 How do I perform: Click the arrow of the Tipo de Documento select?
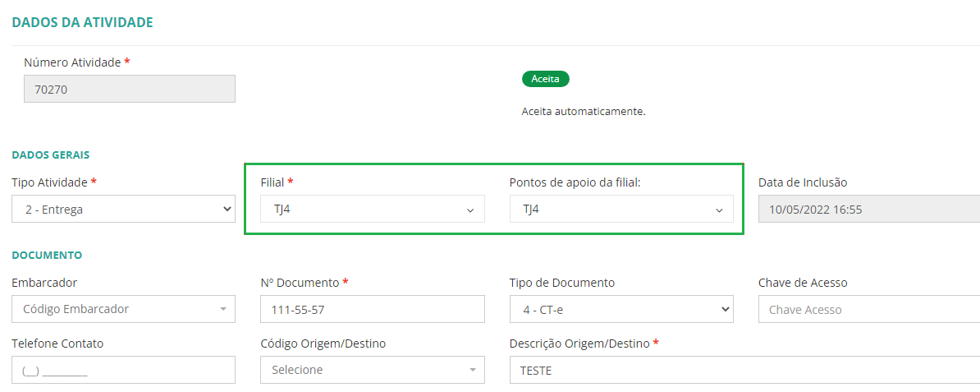[x=724, y=309]
